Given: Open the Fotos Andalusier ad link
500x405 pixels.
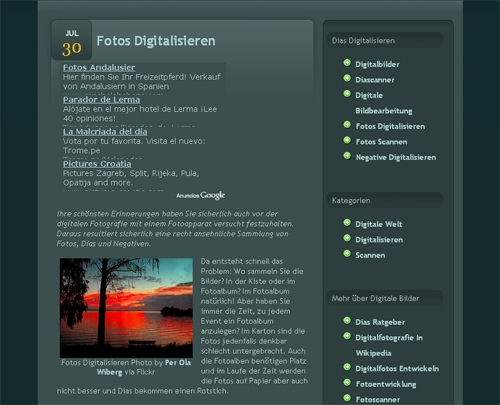Looking at the screenshot, I should coord(99,68).
